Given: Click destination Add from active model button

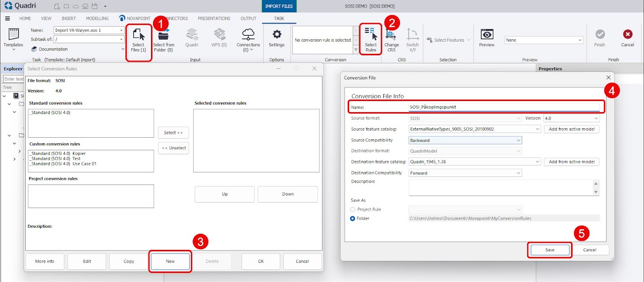Looking at the screenshot, I should point(572,162).
